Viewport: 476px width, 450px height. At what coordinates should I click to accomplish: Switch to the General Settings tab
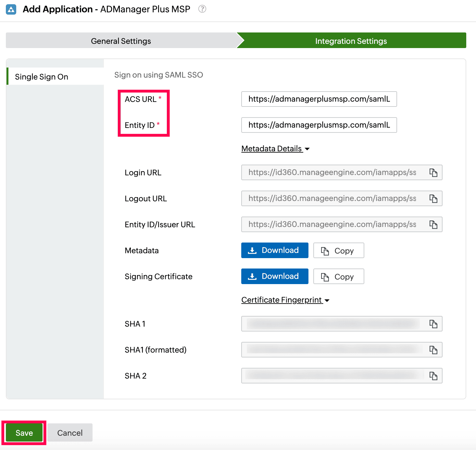pos(120,41)
